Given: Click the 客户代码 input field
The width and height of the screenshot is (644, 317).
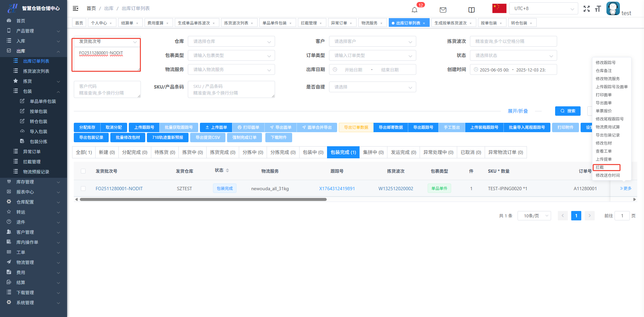Looking at the screenshot, I should 107,90.
